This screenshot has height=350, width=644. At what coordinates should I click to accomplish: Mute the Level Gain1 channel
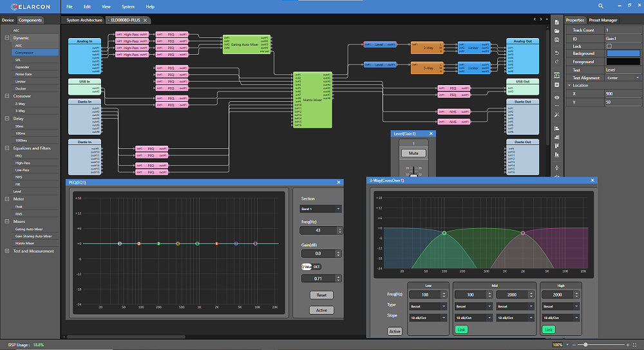[413, 153]
